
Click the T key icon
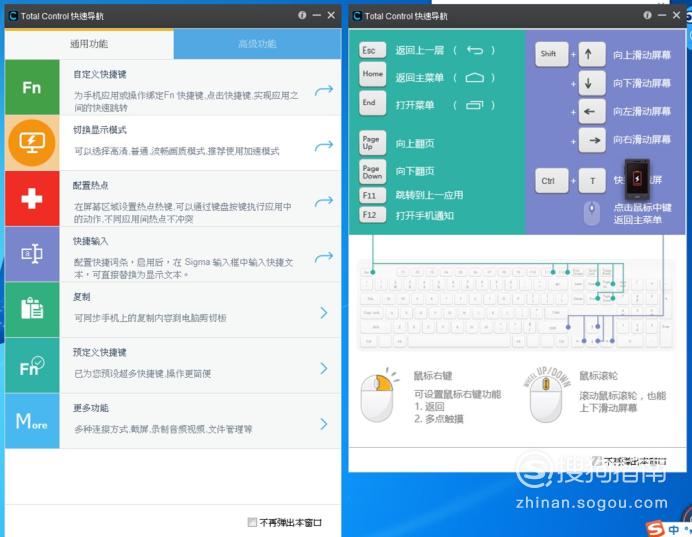(x=591, y=180)
